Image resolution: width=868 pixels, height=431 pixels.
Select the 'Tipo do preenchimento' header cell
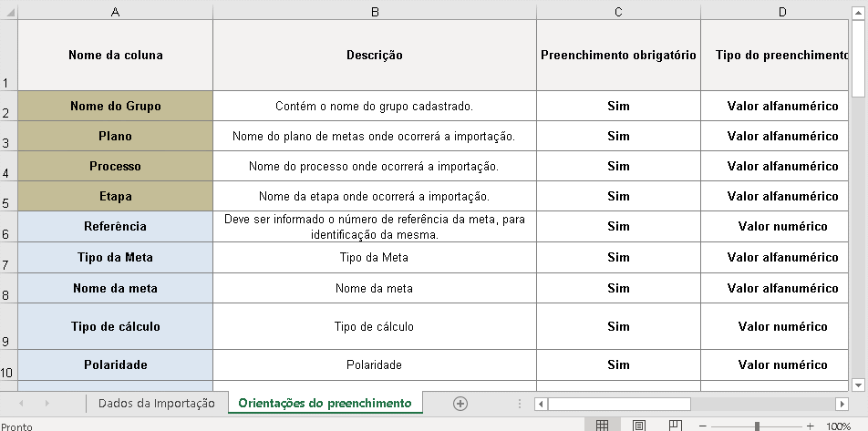(x=774, y=56)
